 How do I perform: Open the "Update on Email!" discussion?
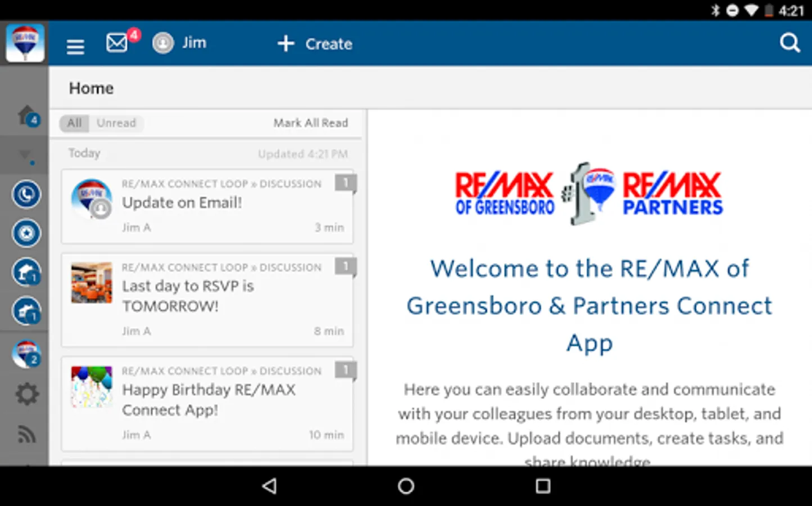[x=207, y=206]
